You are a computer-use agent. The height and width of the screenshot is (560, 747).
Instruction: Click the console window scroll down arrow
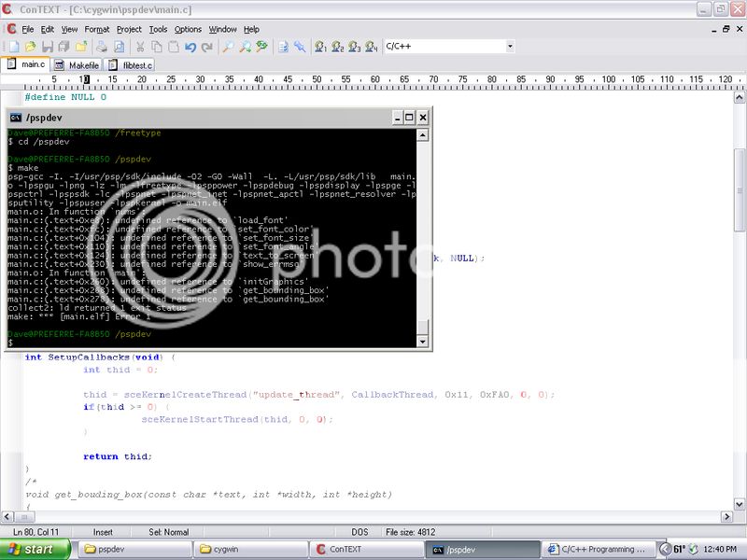[423, 343]
